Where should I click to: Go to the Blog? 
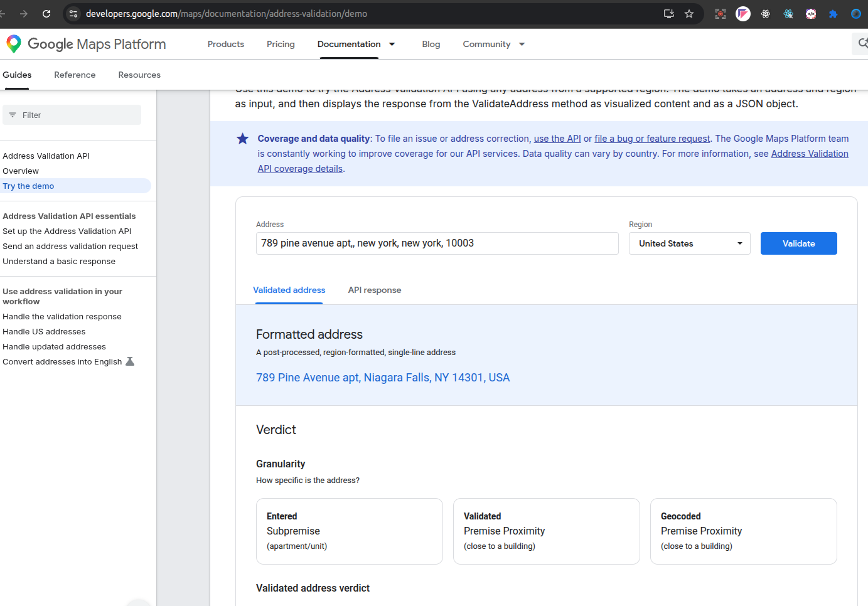(x=431, y=44)
